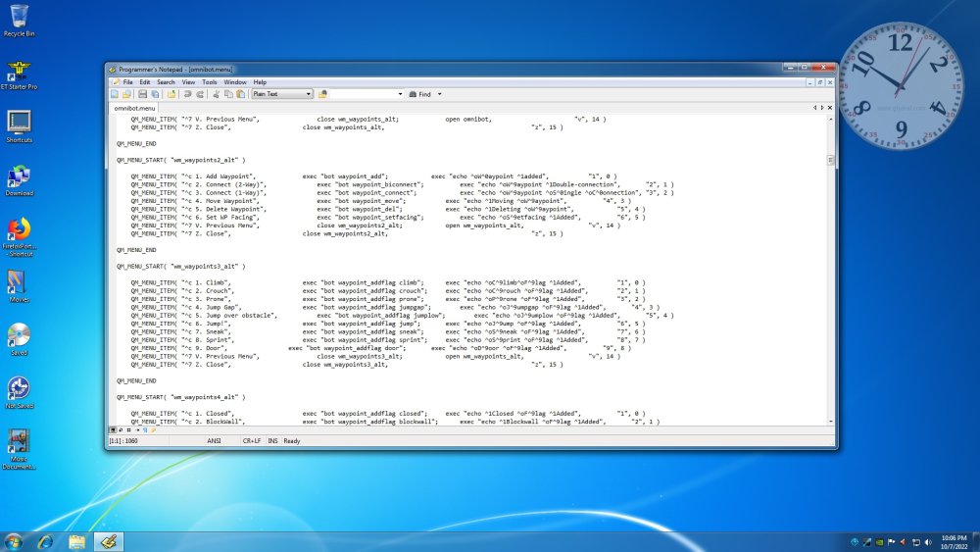Click the [1:1] : 1060 status bar position

(x=123, y=441)
